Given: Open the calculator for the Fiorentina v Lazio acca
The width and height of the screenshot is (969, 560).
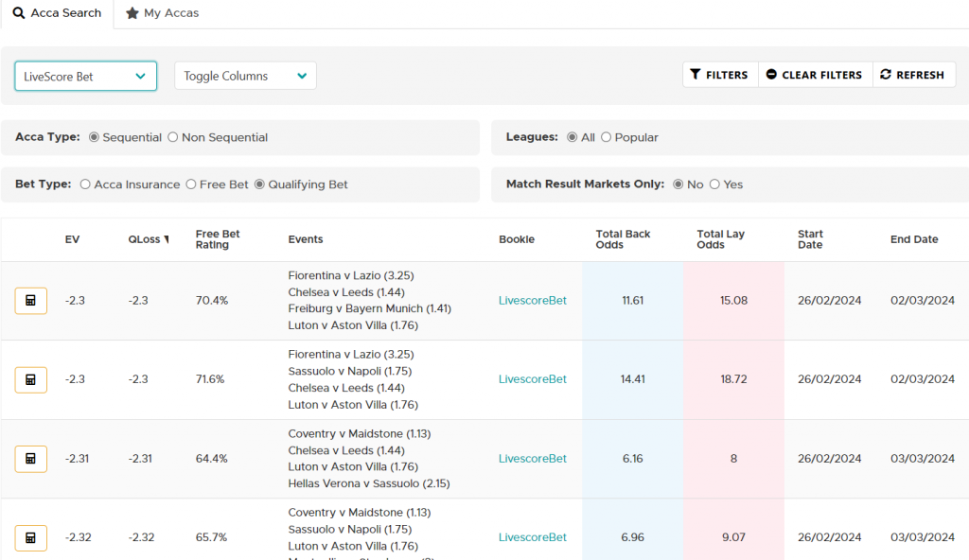Looking at the screenshot, I should click(x=30, y=300).
